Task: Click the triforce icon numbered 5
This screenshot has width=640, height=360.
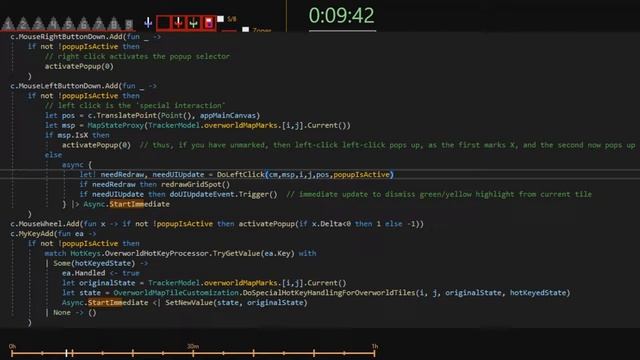Action: point(68,24)
